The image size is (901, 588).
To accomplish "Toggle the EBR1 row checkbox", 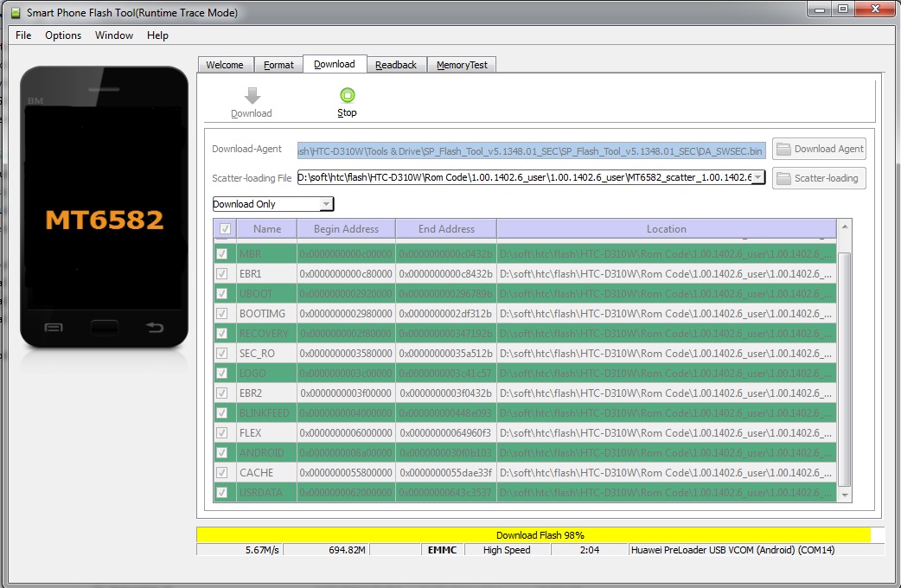I will tap(222, 273).
